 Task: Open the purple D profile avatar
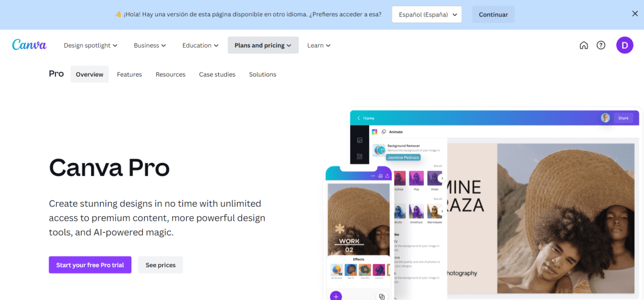[x=624, y=45]
